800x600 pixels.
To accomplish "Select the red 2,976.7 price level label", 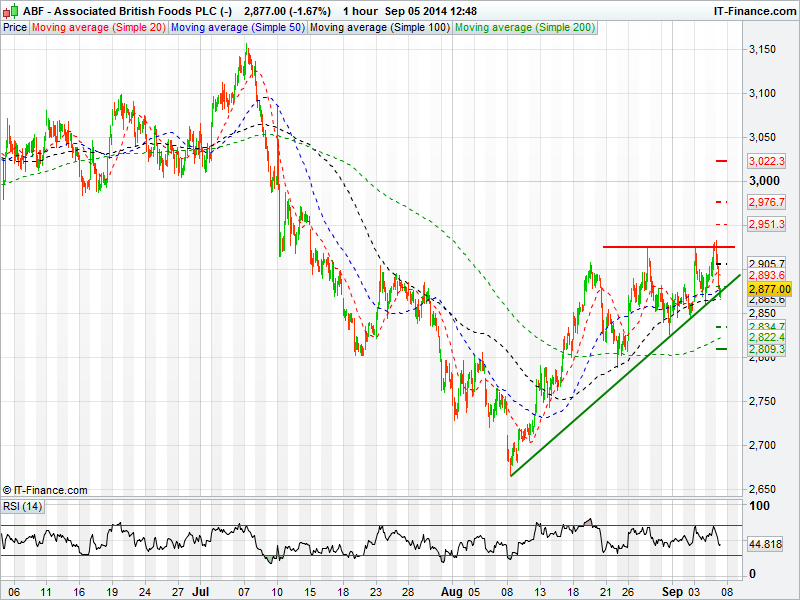I will (766, 202).
